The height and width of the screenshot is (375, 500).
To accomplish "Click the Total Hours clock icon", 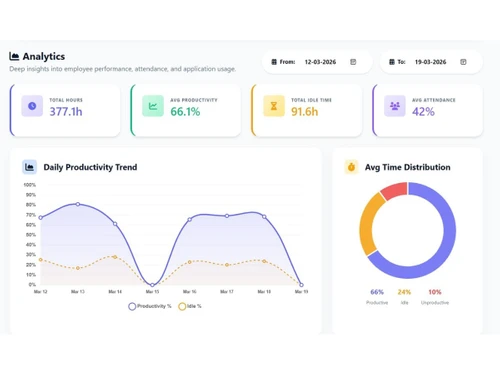I will coord(32,106).
